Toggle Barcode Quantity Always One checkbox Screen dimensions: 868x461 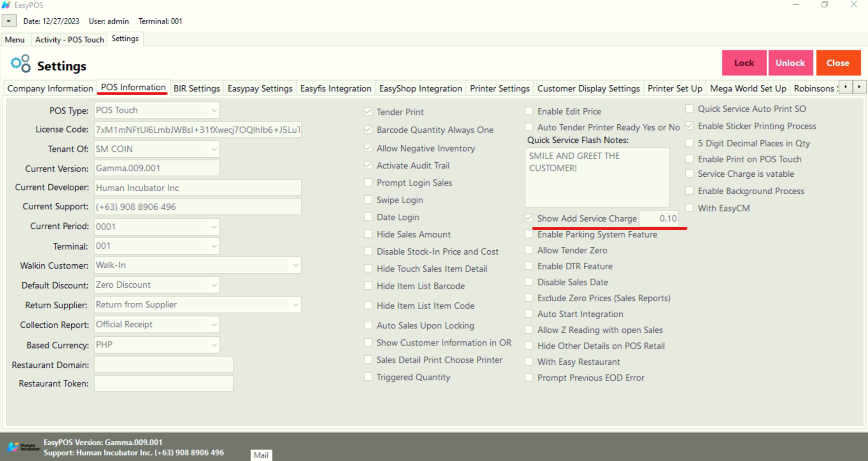368,129
